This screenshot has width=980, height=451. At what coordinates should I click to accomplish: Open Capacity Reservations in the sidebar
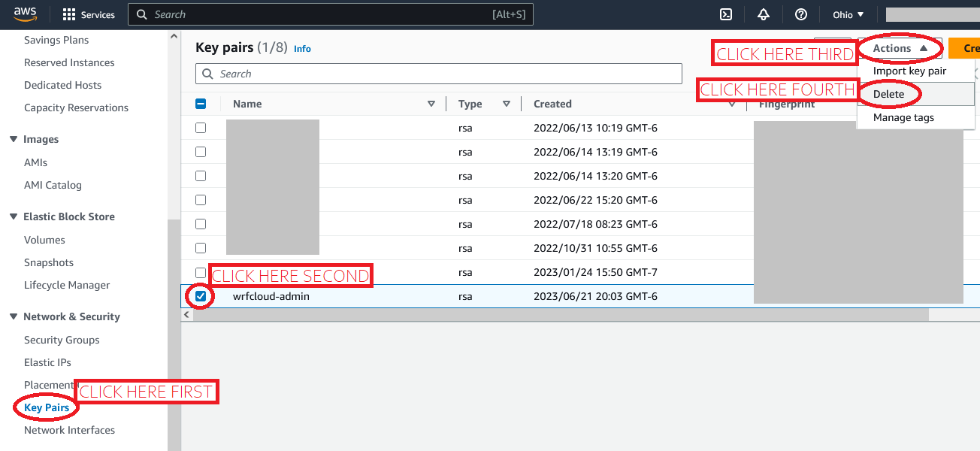click(x=76, y=107)
